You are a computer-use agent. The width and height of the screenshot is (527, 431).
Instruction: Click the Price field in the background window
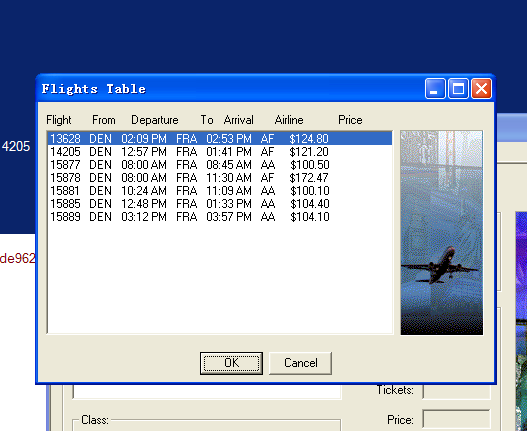tap(456, 420)
